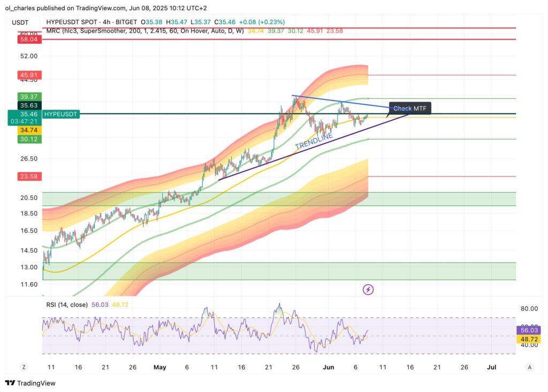Image resolution: width=548 pixels, height=392 pixels.
Task: Click the May label on the time axis
Action: 159,367
